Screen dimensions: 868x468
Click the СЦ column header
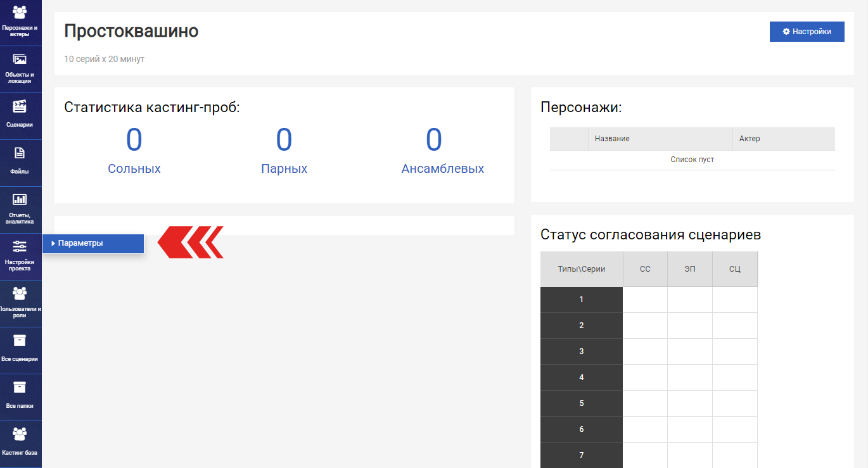[x=735, y=269]
